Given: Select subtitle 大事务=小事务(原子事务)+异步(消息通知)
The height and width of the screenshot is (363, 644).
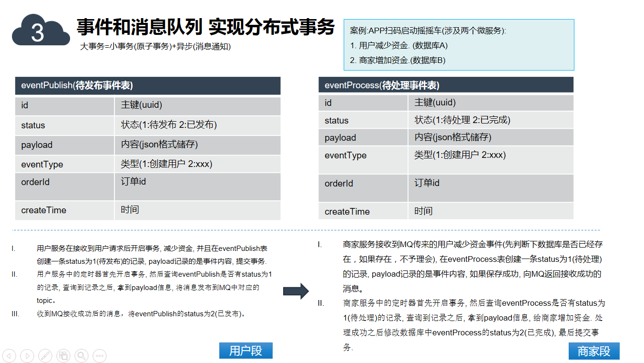Looking at the screenshot, I should (155, 47).
